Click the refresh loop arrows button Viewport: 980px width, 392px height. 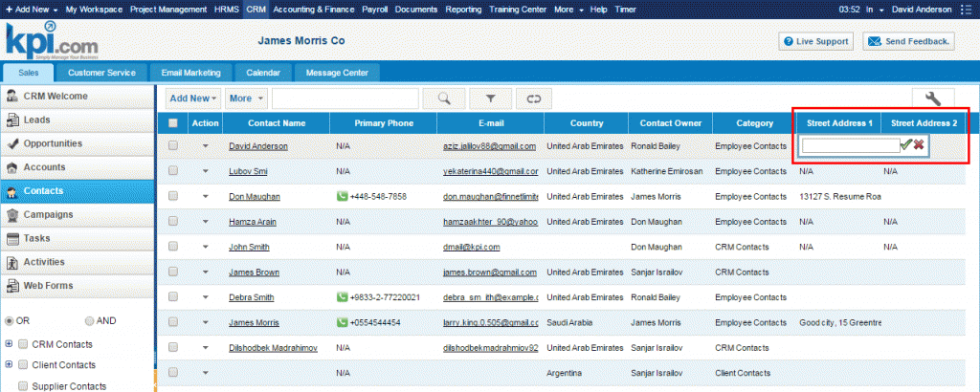click(533, 98)
